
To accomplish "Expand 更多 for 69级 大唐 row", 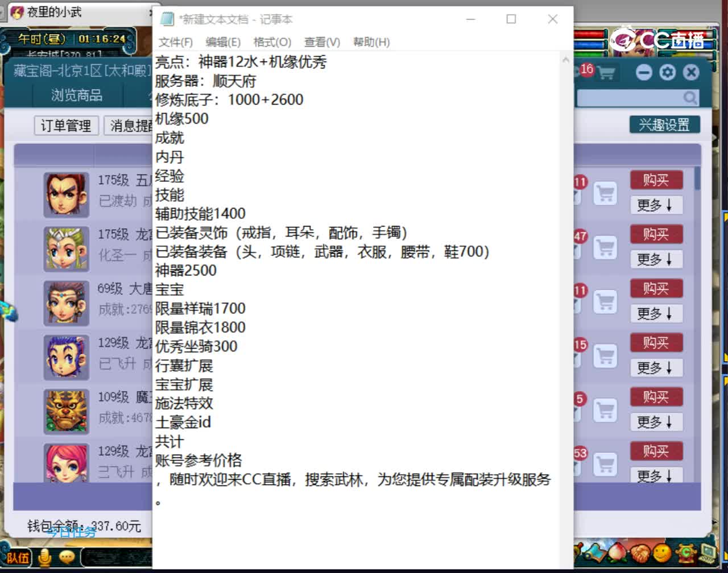I will click(656, 314).
